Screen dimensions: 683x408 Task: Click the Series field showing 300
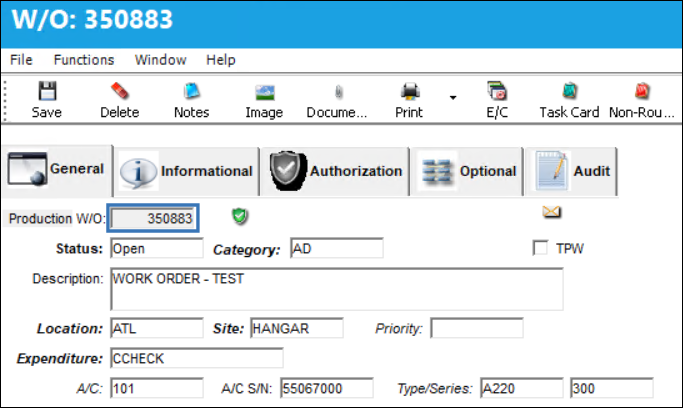(x=612, y=388)
